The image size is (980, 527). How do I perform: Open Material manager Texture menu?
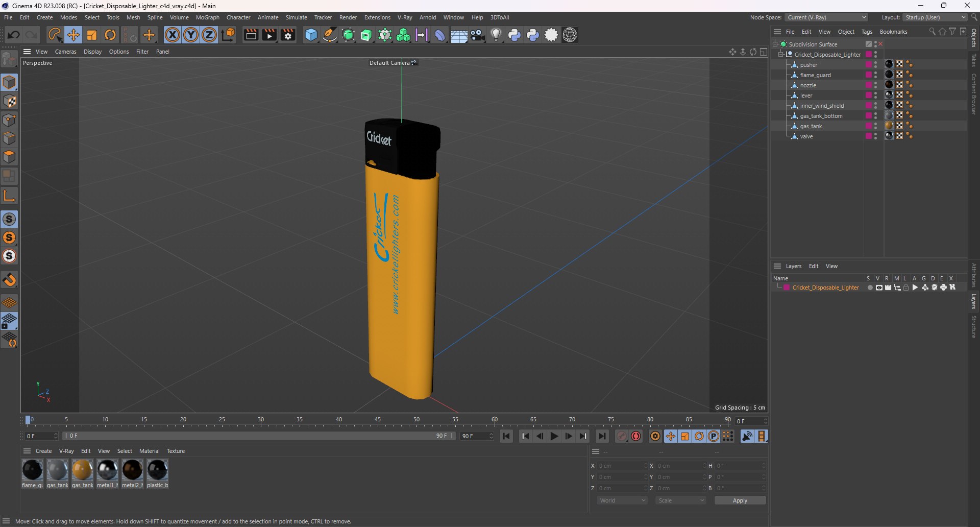176,451
